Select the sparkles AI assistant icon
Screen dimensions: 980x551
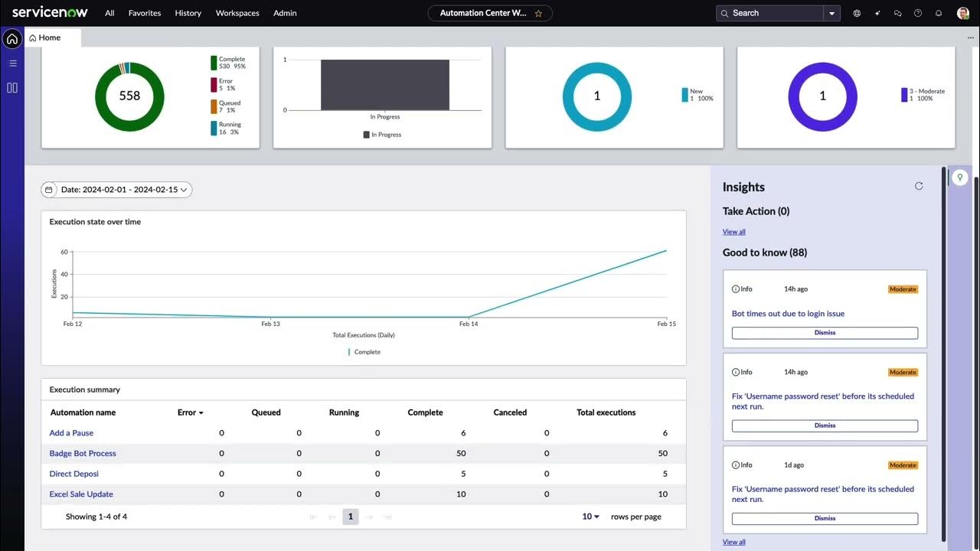point(877,13)
